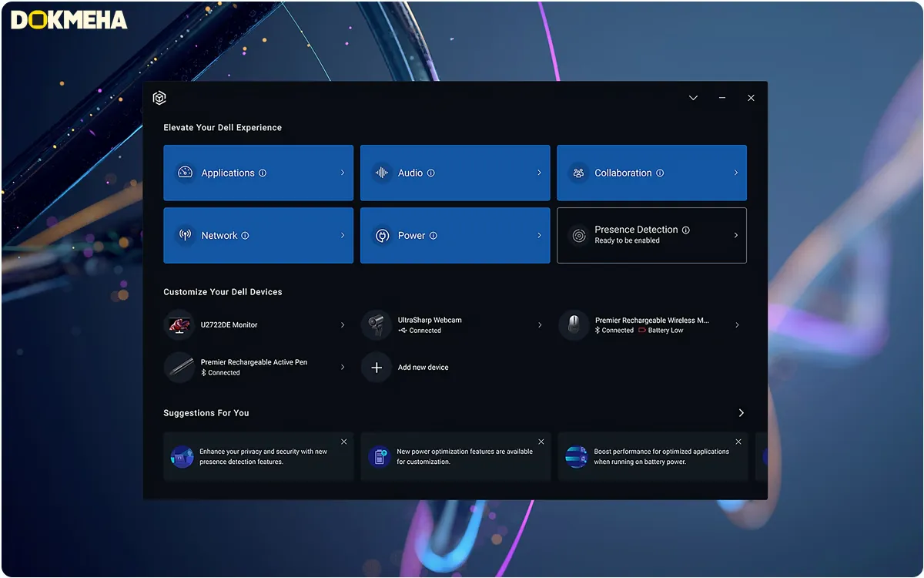Click the presence detection suggestion icon

point(182,456)
